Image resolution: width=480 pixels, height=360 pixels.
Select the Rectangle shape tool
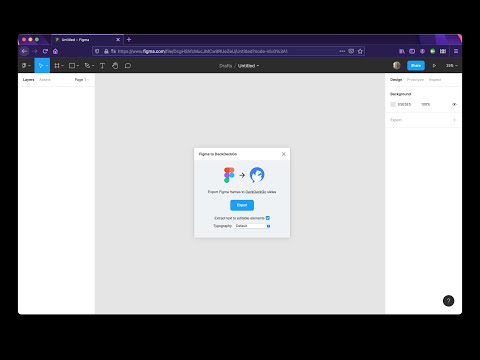(72, 66)
